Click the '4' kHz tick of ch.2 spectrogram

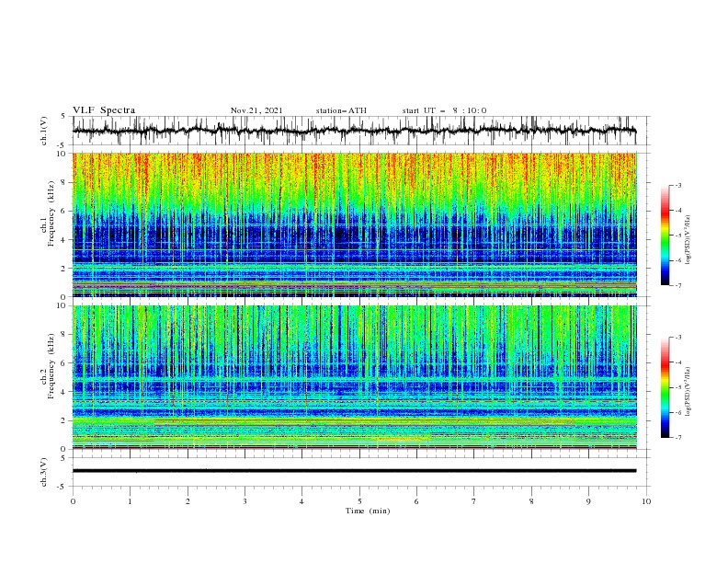64,392
